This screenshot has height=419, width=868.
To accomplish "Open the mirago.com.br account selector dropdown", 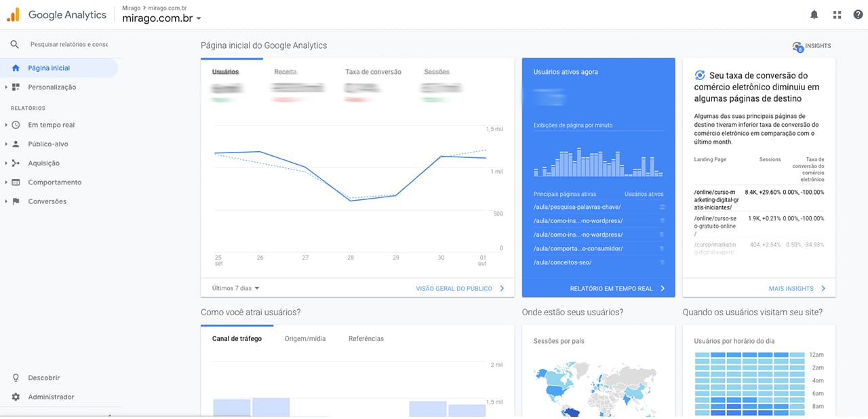I will [161, 18].
